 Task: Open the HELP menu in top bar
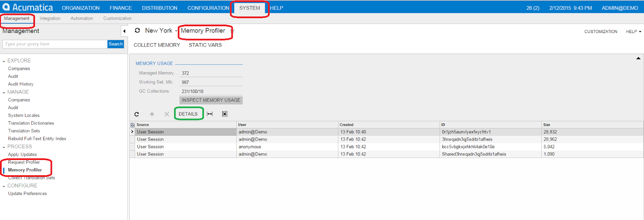277,8
